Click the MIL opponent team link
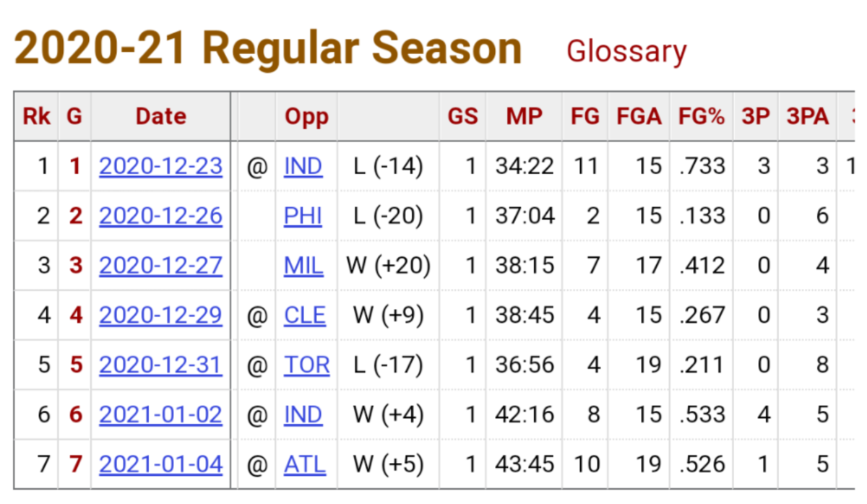 pyautogui.click(x=303, y=266)
